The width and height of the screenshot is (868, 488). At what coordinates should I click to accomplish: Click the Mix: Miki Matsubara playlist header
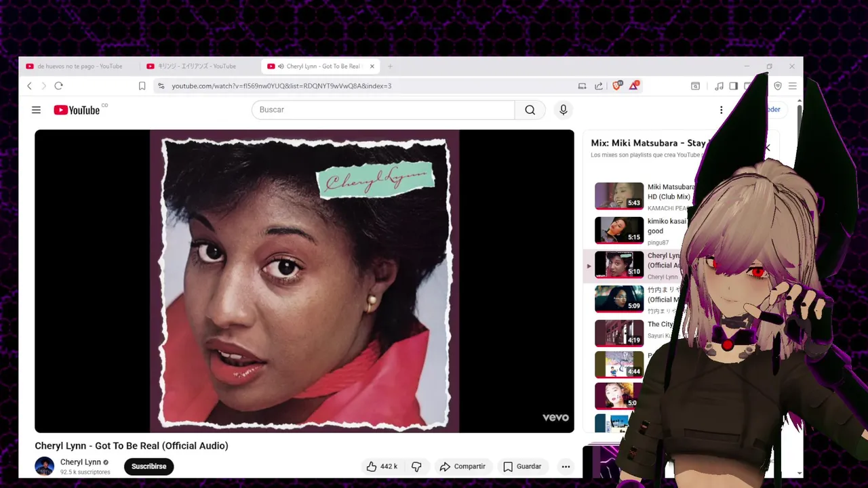pyautogui.click(x=648, y=143)
